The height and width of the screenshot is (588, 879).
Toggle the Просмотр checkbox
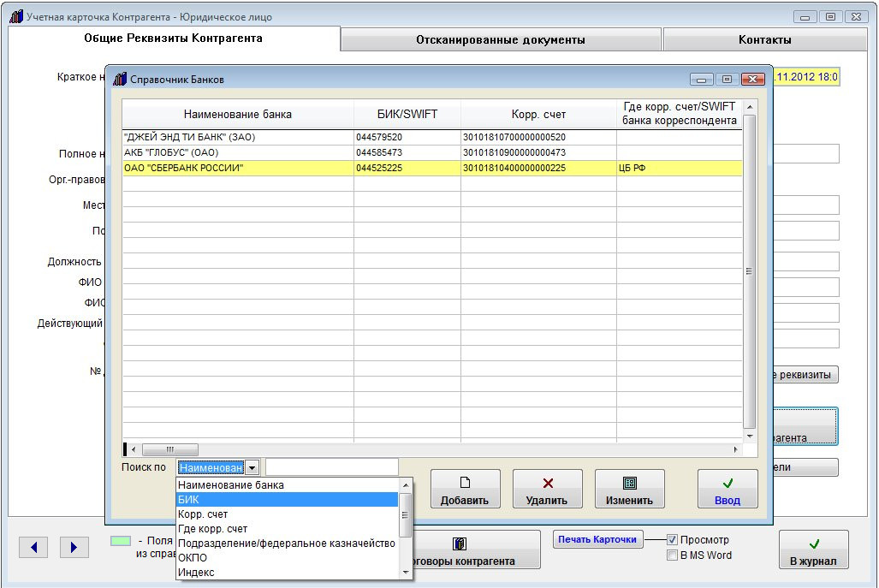pyautogui.click(x=673, y=540)
